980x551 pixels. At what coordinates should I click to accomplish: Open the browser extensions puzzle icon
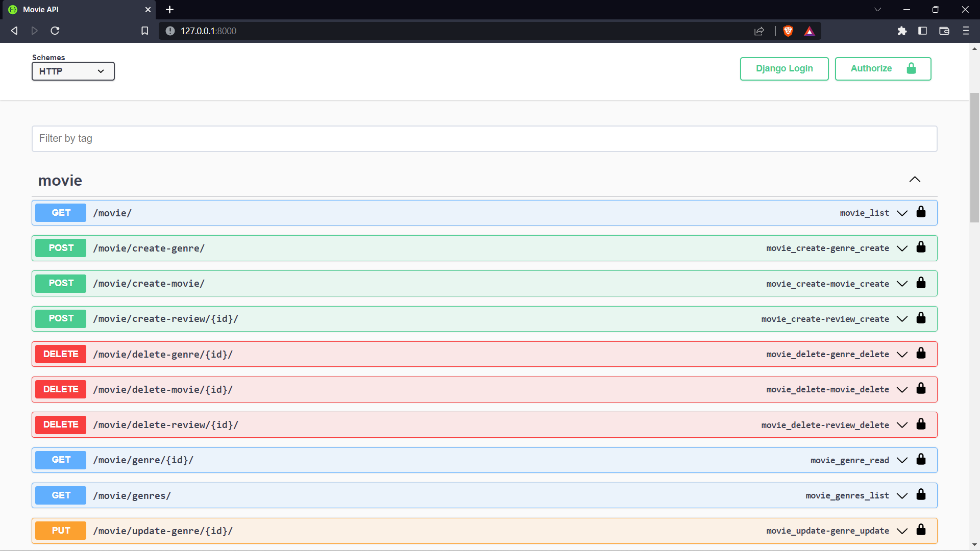pyautogui.click(x=902, y=31)
